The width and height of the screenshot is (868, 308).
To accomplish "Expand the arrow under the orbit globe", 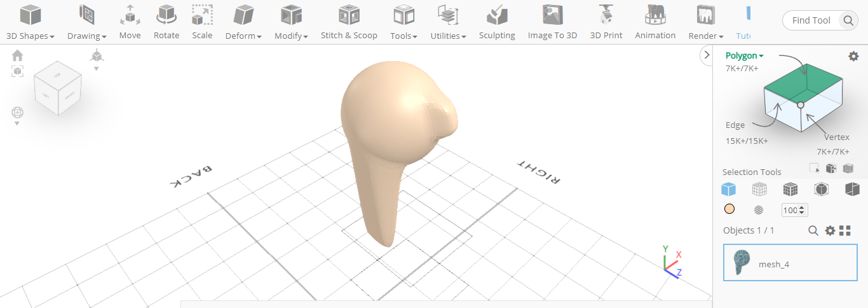I will (x=17, y=123).
